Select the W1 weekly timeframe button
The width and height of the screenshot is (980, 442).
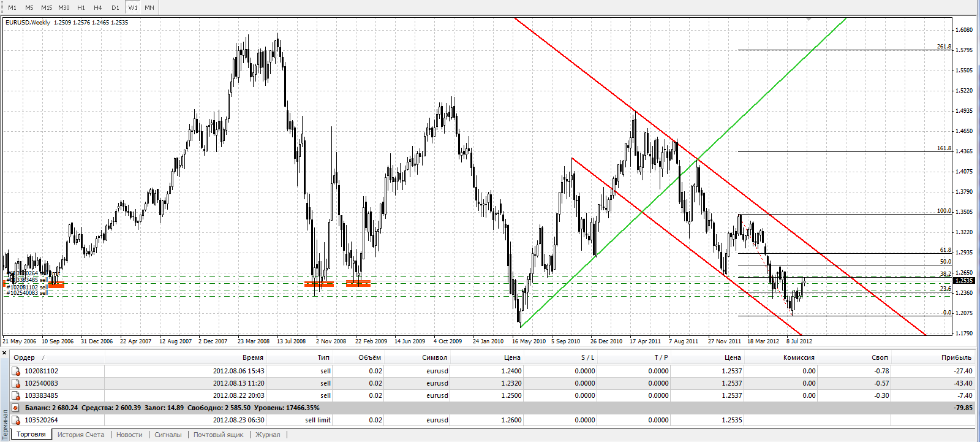coord(133,7)
